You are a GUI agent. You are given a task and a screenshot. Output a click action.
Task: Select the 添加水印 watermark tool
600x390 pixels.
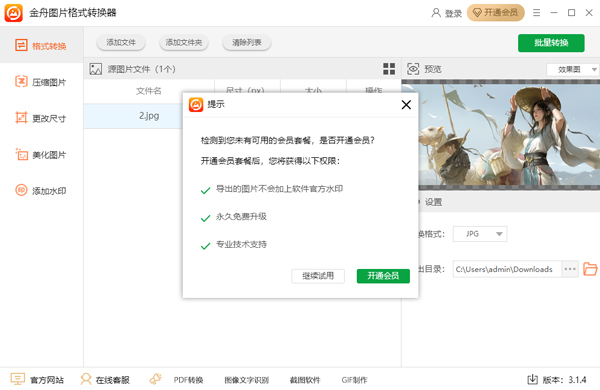click(x=41, y=190)
